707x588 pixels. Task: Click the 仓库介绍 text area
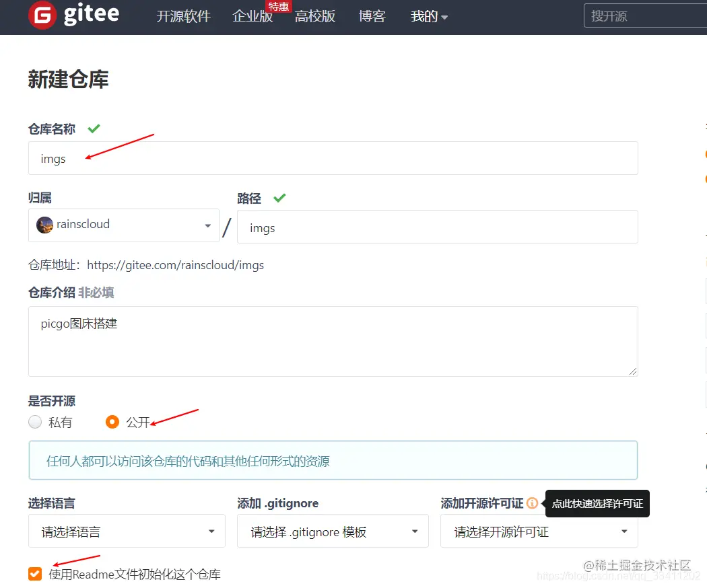[333, 342]
